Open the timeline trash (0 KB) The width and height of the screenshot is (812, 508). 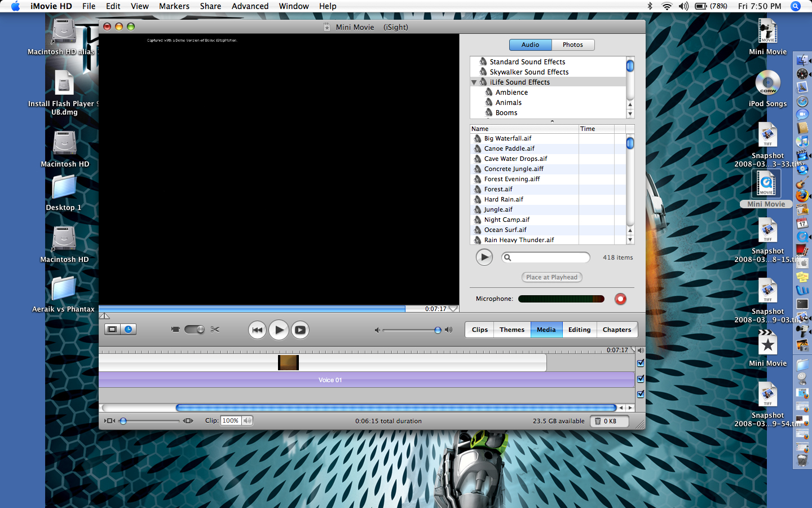tap(609, 421)
